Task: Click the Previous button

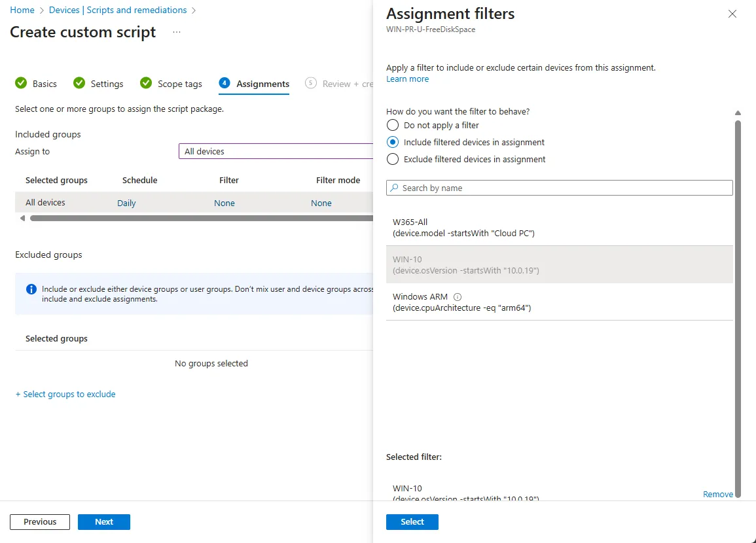Action: click(x=40, y=522)
